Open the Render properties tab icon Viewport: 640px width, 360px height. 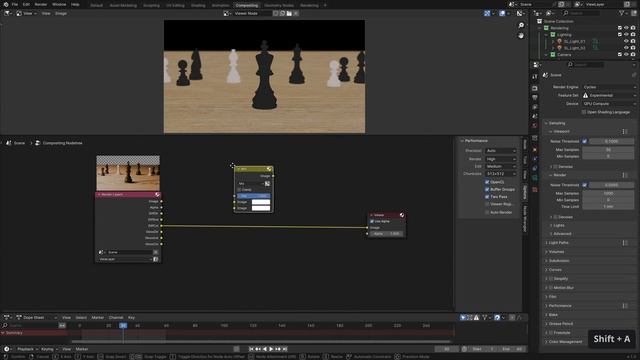pos(535,88)
